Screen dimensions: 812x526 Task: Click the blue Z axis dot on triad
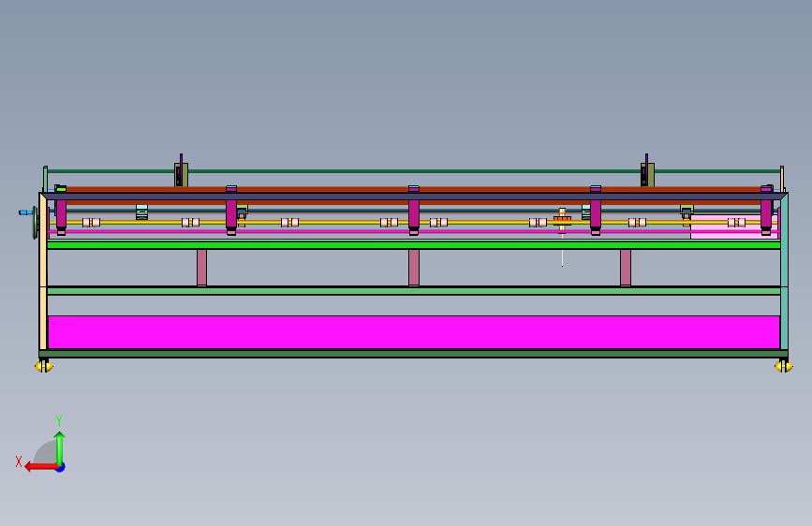[x=61, y=467]
